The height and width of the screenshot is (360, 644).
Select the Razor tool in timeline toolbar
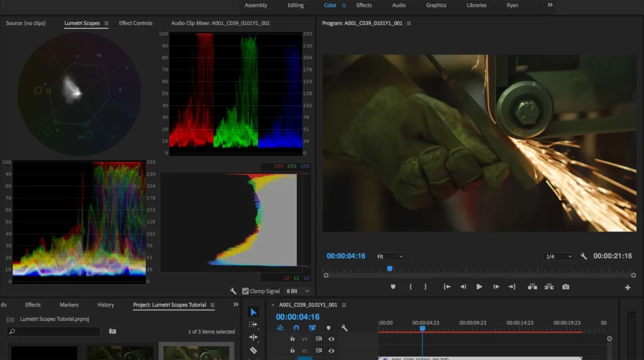pyautogui.click(x=253, y=350)
